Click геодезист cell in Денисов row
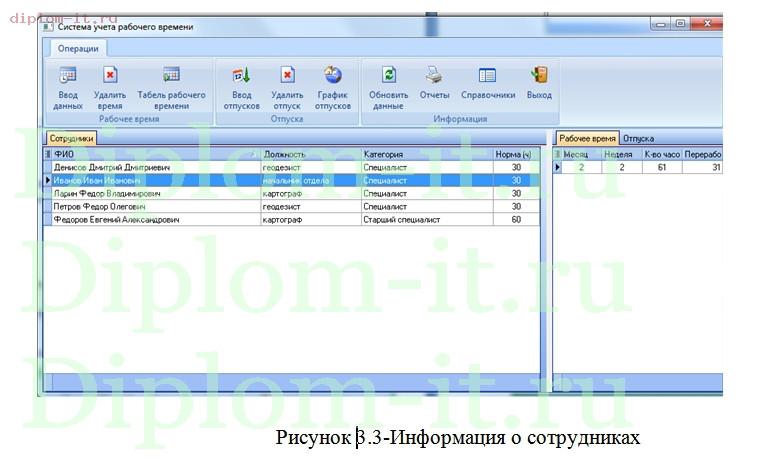Image resolution: width=764 pixels, height=459 pixels. [311, 167]
